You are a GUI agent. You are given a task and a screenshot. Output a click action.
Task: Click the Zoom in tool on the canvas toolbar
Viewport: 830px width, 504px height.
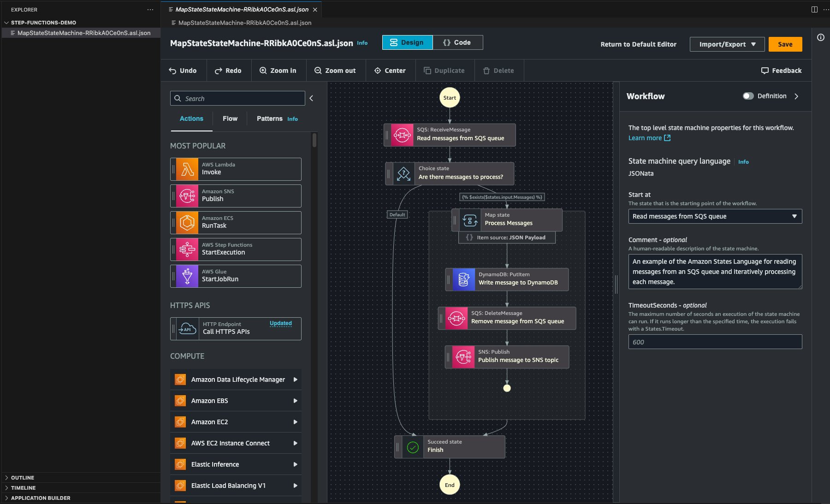coord(279,71)
